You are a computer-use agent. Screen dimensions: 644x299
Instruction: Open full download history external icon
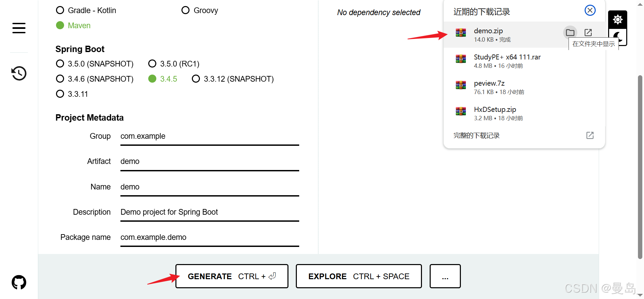click(590, 135)
